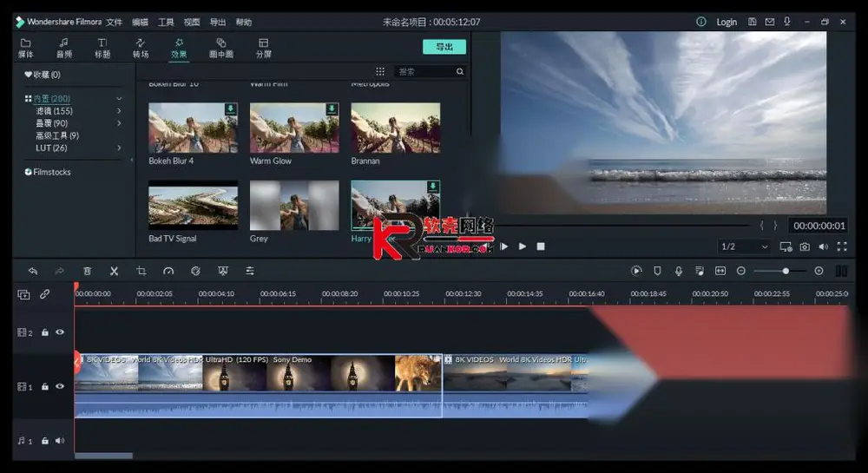Collapse the sidebar panel arrow handle

132,160
